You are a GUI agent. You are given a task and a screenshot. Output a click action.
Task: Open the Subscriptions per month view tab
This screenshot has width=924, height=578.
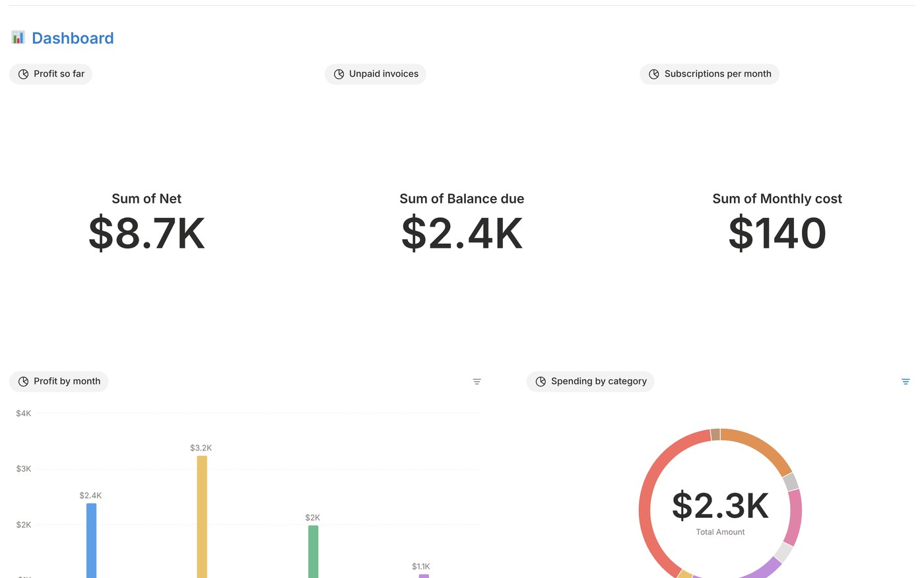[709, 74]
